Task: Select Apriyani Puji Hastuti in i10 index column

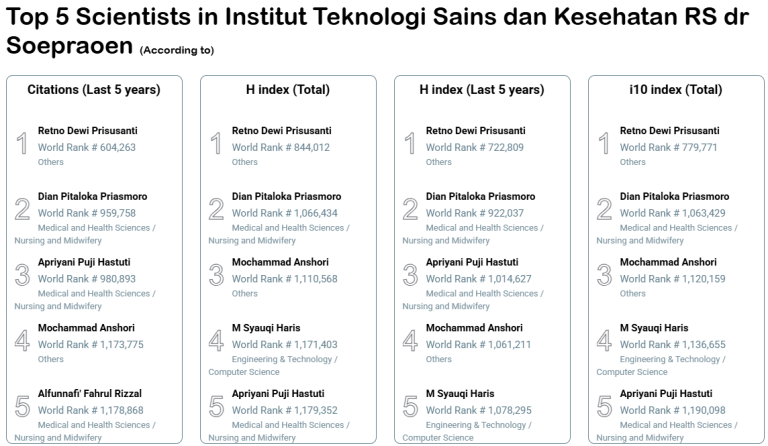Action: click(x=666, y=394)
